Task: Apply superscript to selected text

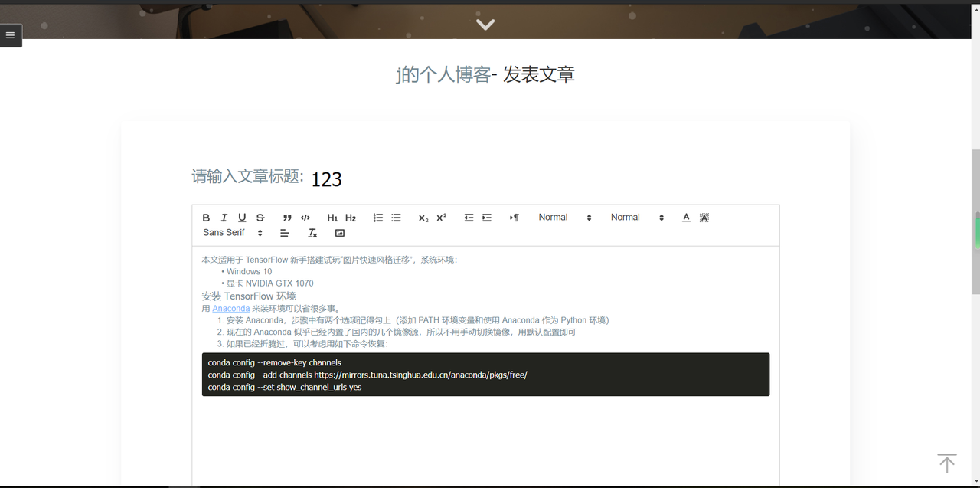Action: 440,217
